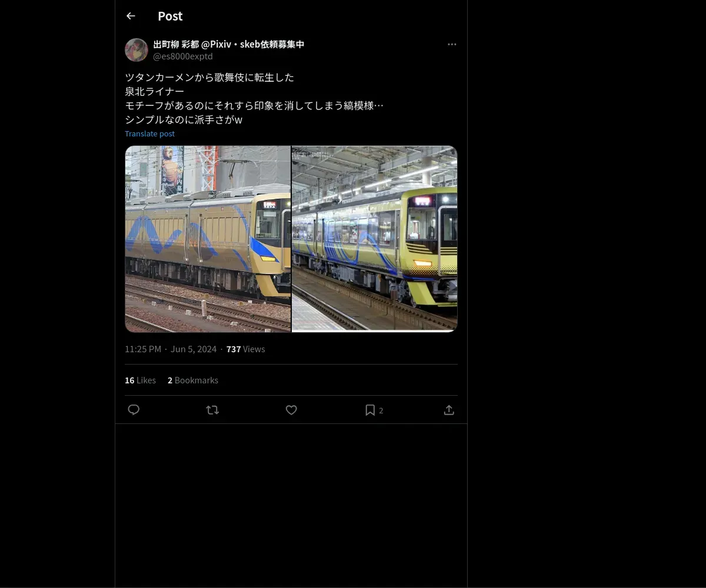Toggle the bookmark icon
This screenshot has height=588, width=706.
370,410
